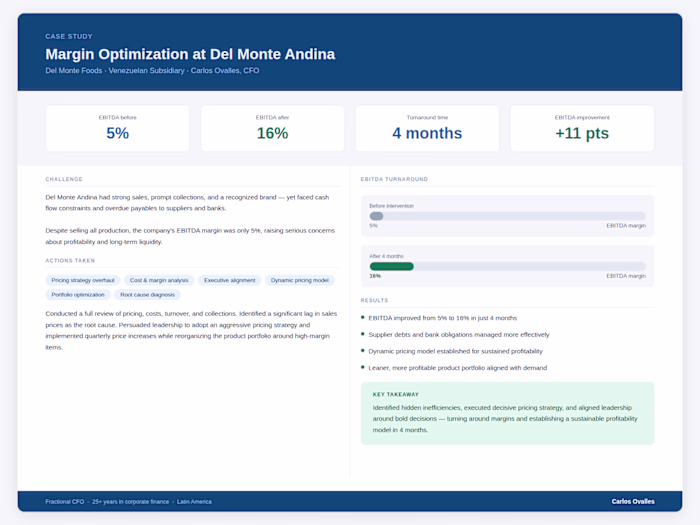This screenshot has width=700, height=525.
Task: Select the 'Portfolio optimization' tag
Action: coord(78,295)
